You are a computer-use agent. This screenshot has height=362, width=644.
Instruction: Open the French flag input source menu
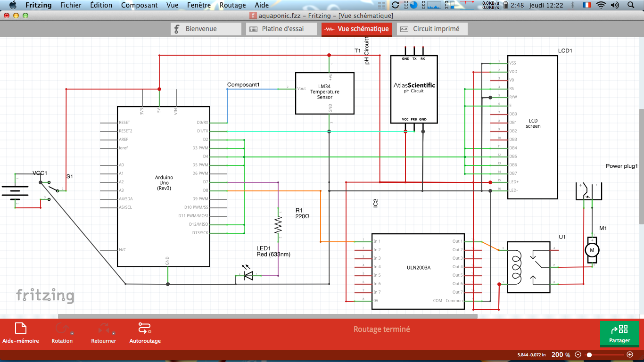pos(586,5)
